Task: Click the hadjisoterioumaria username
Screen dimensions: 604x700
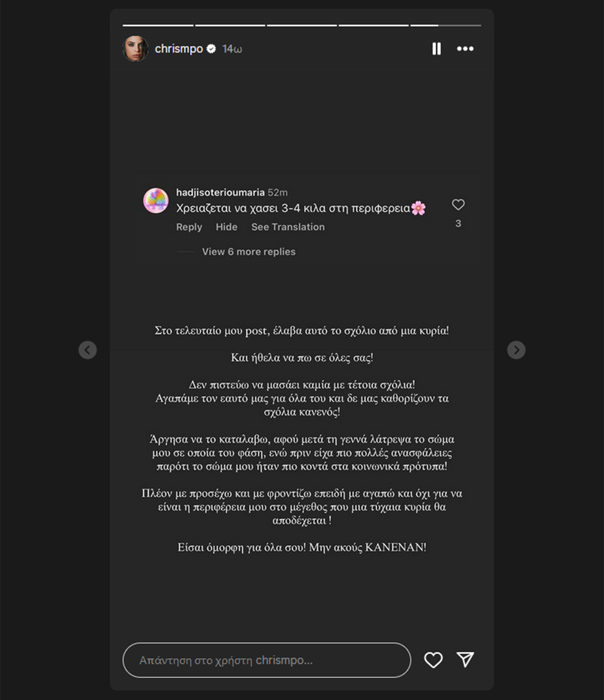Action: point(220,192)
